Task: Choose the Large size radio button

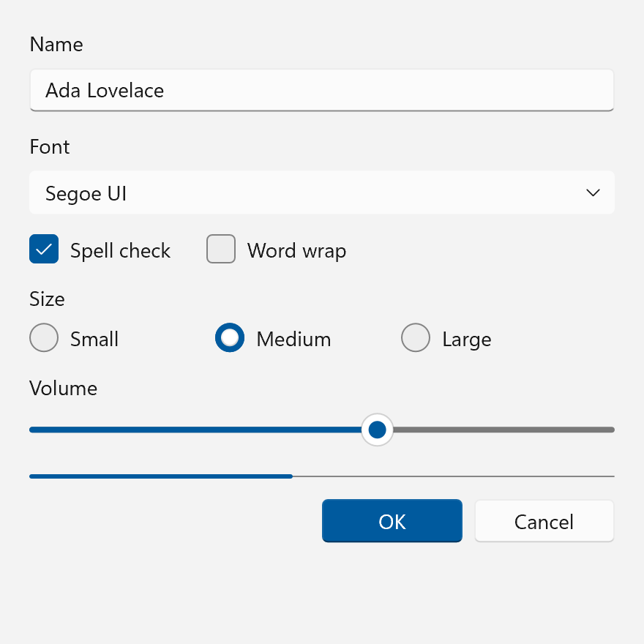Action: tap(416, 337)
